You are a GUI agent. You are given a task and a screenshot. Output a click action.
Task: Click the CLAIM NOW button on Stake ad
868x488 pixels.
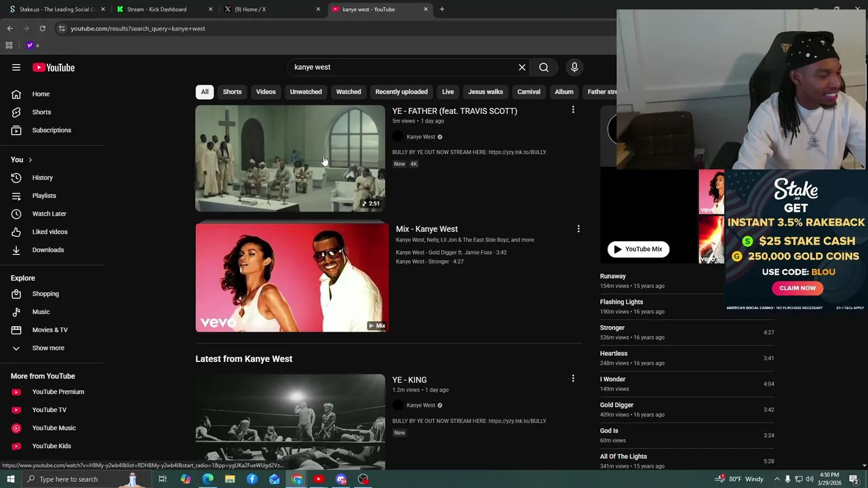(x=797, y=288)
